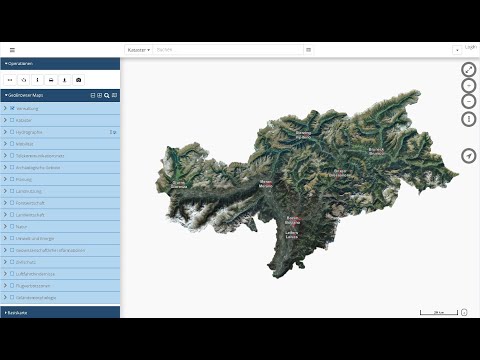Open the Kataster search type dropdown
Viewport: 480px width, 360px height.
click(x=139, y=50)
